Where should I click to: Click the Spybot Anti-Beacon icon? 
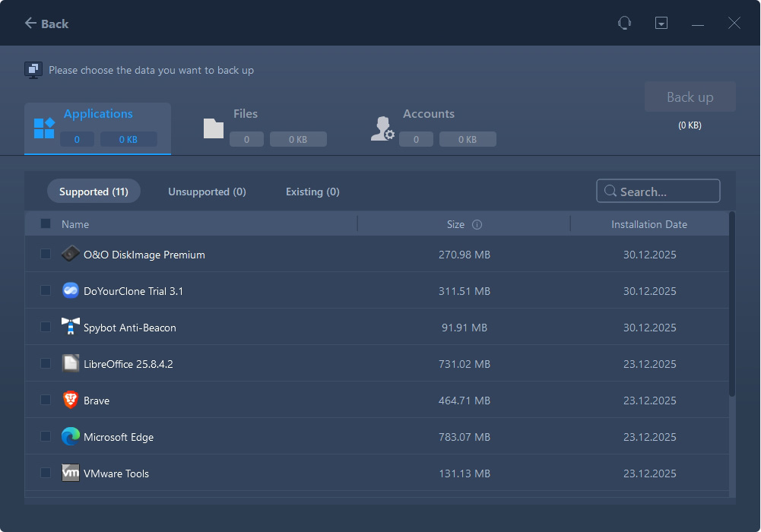(x=71, y=327)
